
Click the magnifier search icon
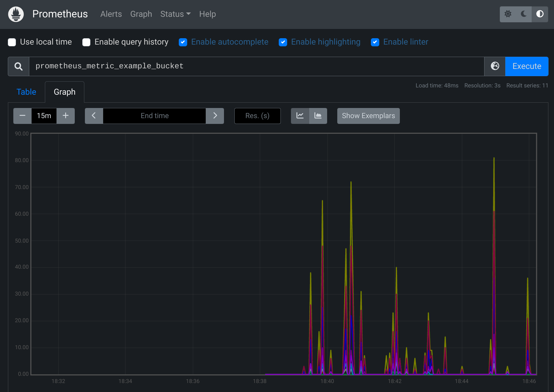(19, 66)
